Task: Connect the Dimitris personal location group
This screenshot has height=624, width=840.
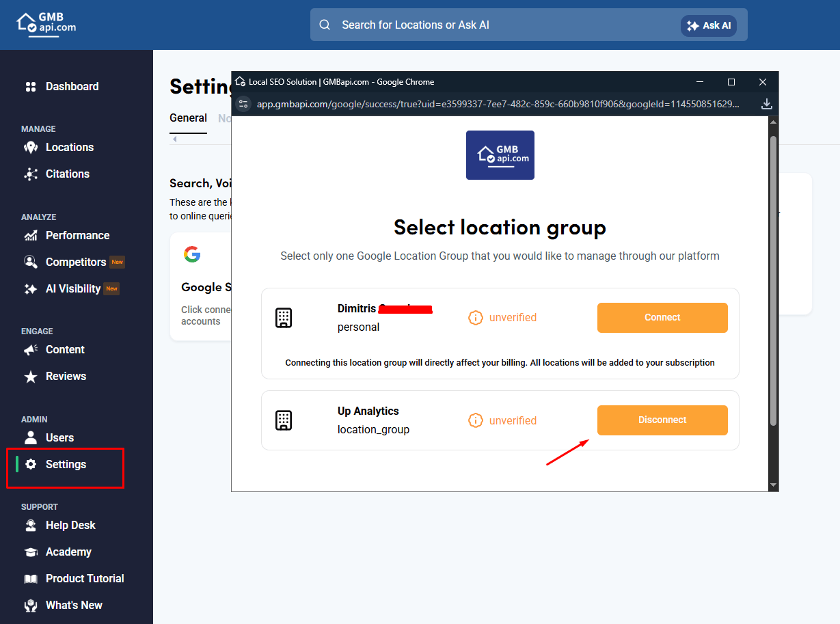Action: coord(662,318)
